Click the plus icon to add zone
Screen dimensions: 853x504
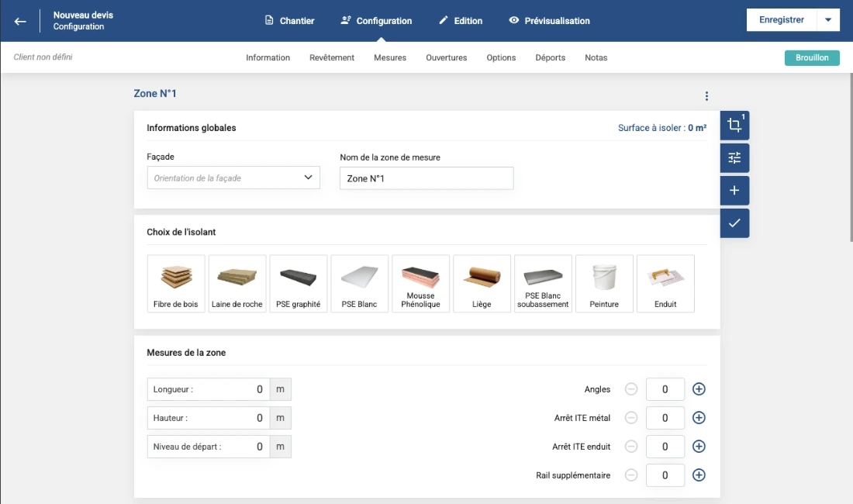point(734,191)
